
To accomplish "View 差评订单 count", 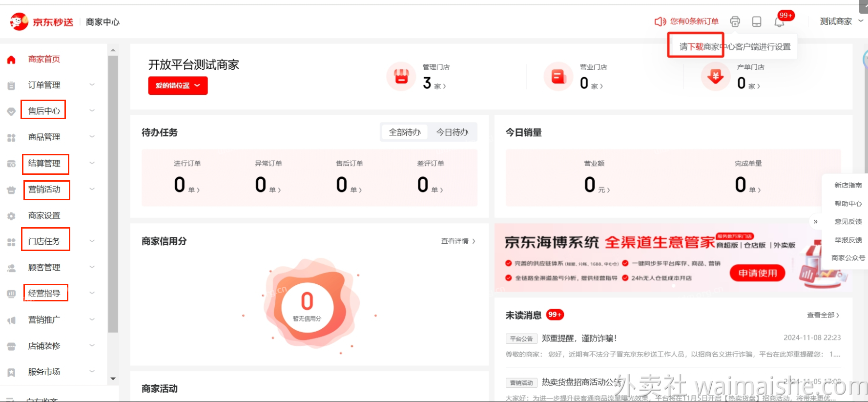I will [x=430, y=185].
